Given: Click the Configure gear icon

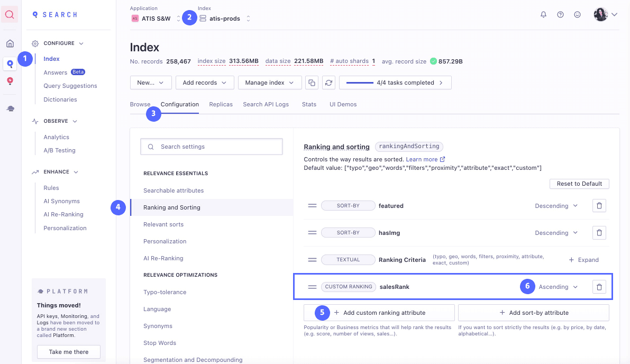Looking at the screenshot, I should tap(35, 43).
